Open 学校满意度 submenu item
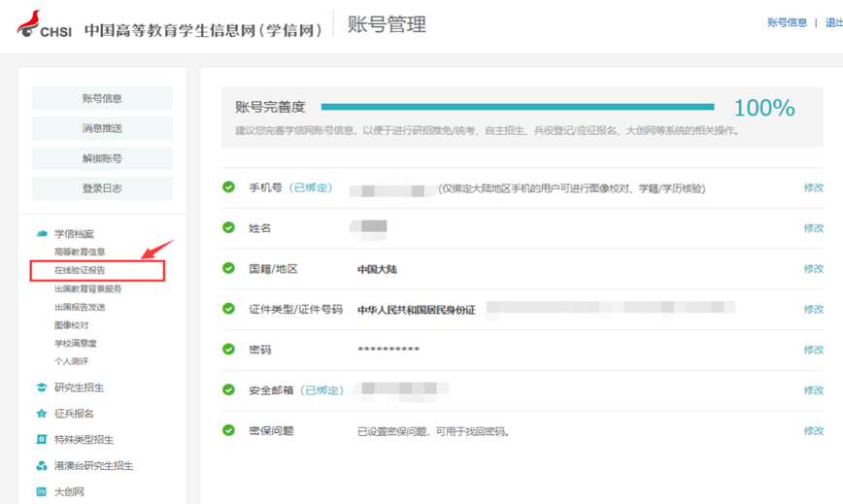843x504 pixels. (x=76, y=344)
